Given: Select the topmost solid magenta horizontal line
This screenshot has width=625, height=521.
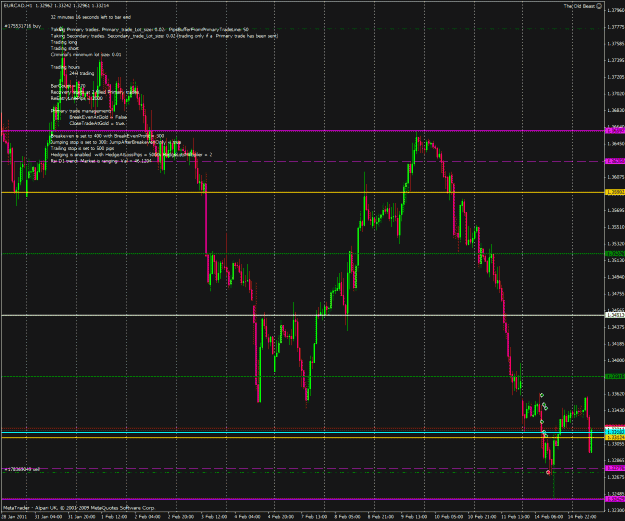Looking at the screenshot, I should coord(303,130).
